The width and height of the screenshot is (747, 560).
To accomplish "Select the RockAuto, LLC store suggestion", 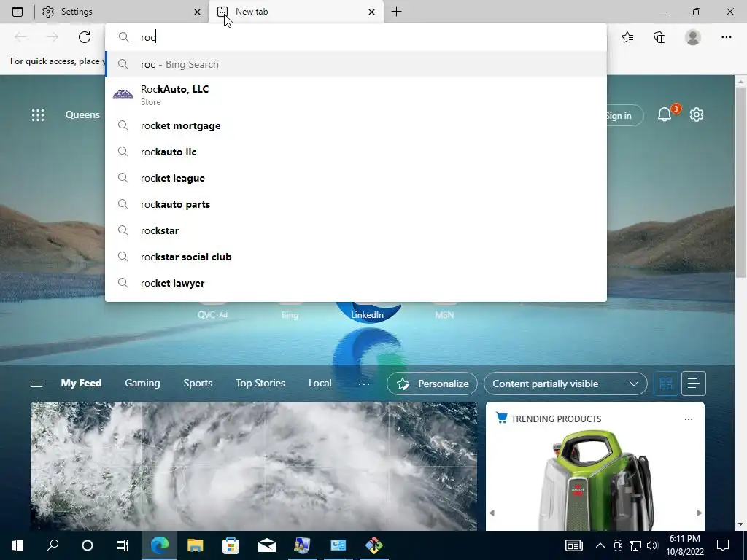I will [355, 95].
